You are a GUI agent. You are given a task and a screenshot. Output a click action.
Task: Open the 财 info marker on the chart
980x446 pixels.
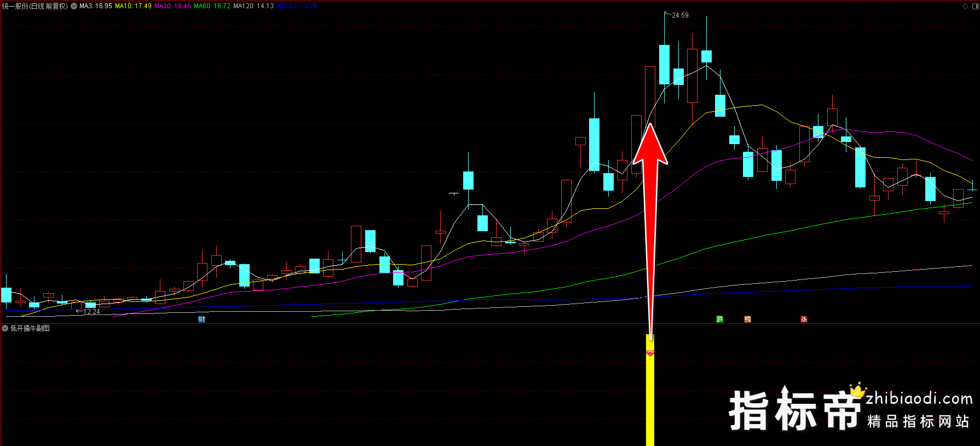[x=201, y=319]
